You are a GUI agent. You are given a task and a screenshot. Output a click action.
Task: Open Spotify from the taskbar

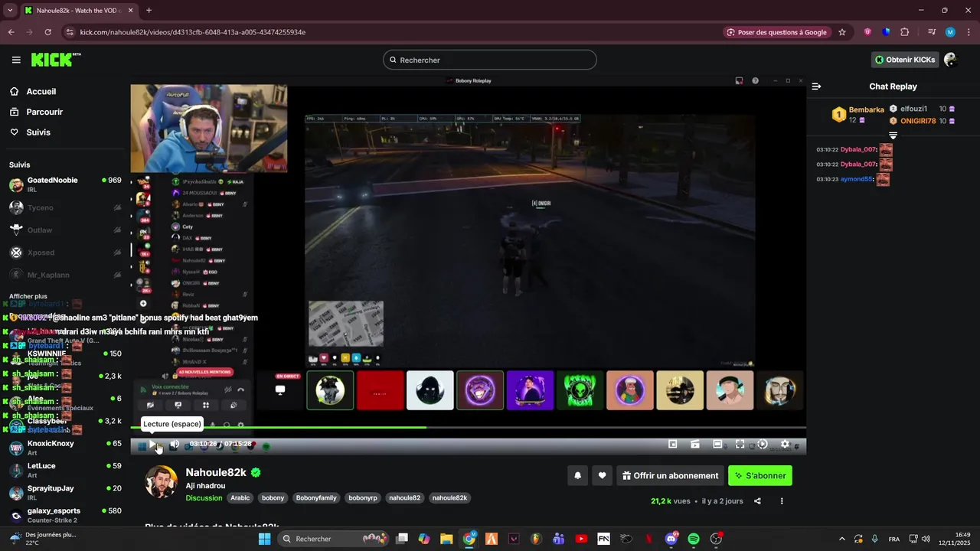(694, 539)
